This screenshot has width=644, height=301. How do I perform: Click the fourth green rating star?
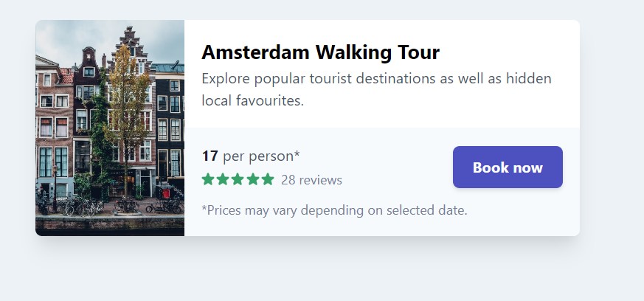click(x=252, y=179)
